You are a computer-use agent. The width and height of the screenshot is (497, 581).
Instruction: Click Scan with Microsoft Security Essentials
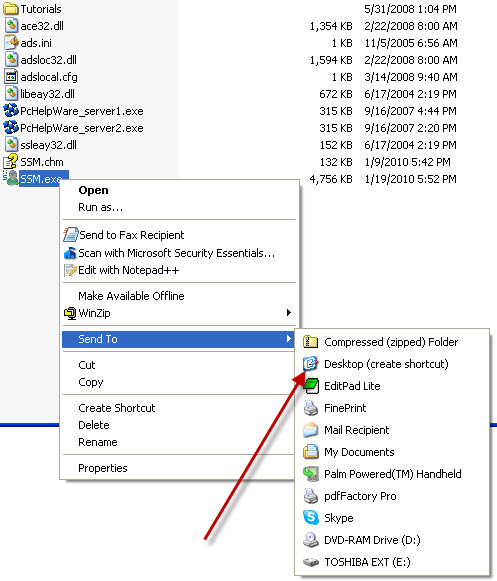pyautogui.click(x=176, y=253)
